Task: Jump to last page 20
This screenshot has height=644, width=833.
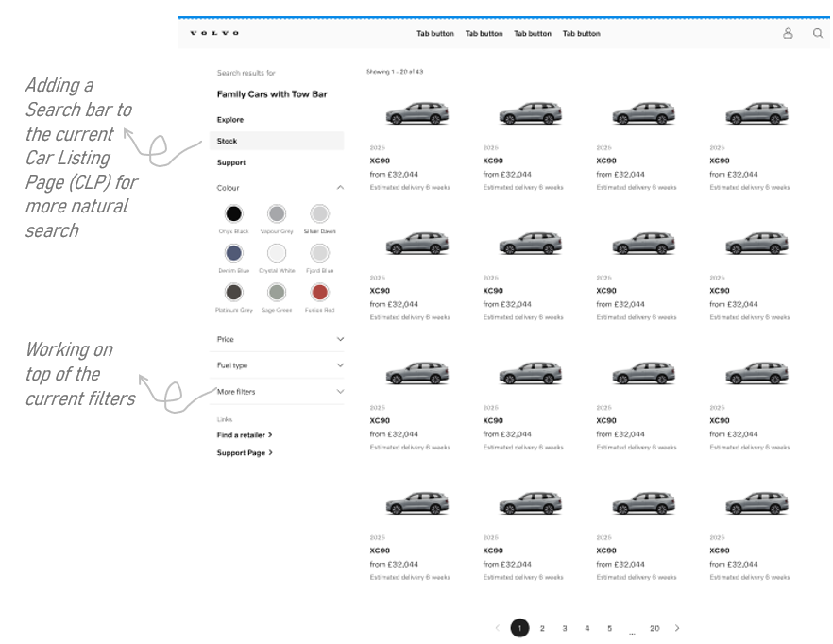Action: (x=654, y=628)
